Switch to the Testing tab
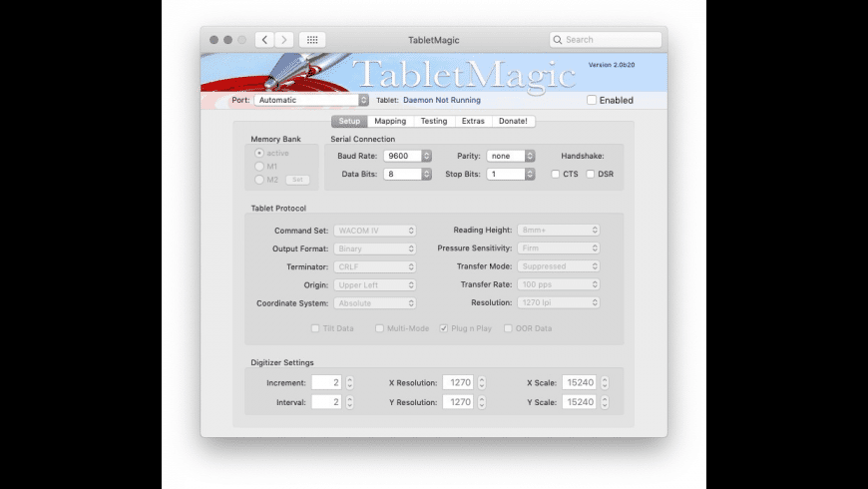Viewport: 868px width, 489px height. coord(434,121)
